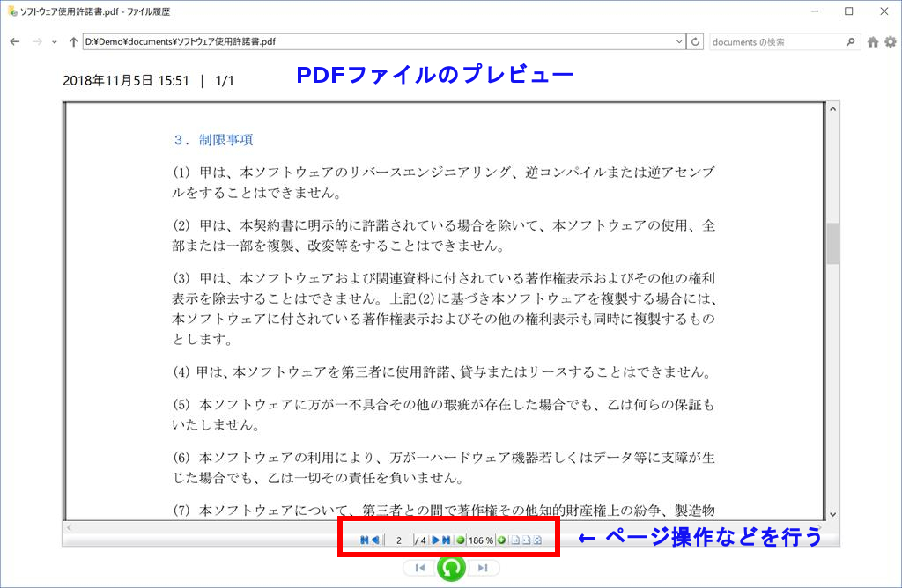
Task: Open the recent locations dropdown arrow
Action: [x=56, y=42]
